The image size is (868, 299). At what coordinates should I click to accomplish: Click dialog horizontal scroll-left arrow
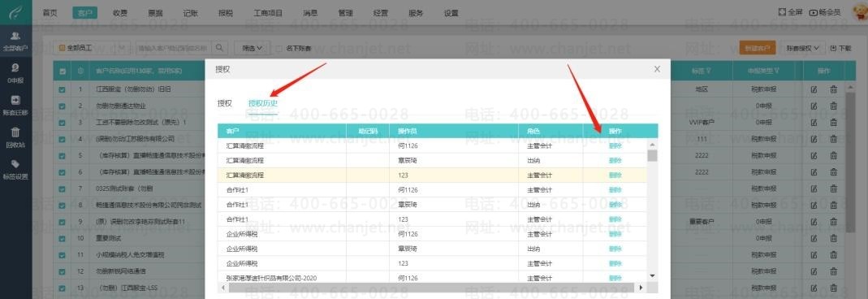point(223,288)
